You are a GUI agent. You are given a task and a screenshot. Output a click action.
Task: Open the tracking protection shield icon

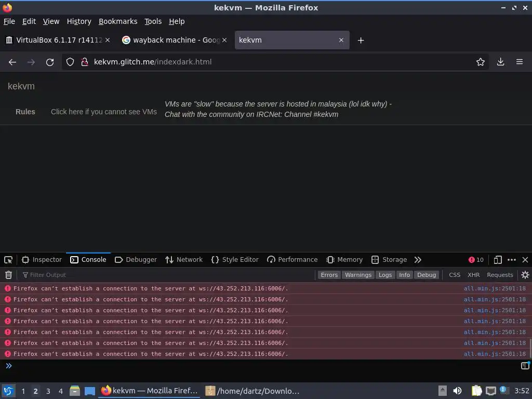[70, 62]
